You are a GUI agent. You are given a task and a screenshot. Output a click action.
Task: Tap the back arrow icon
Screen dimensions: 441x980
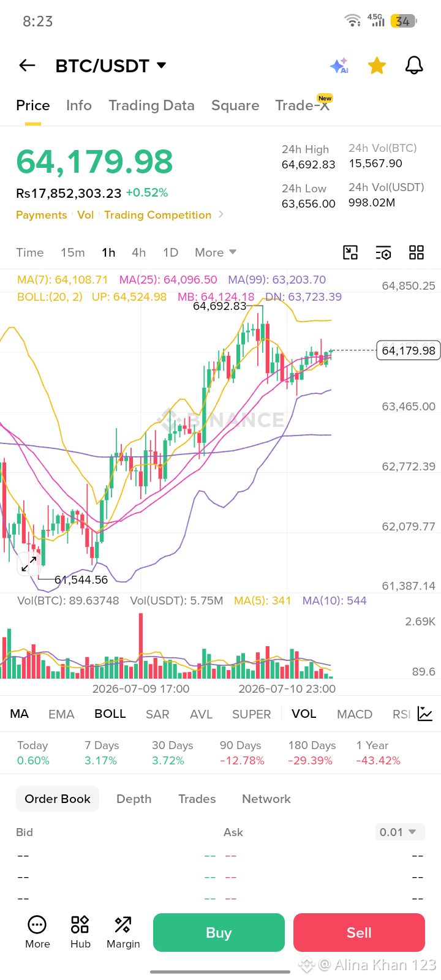27,66
